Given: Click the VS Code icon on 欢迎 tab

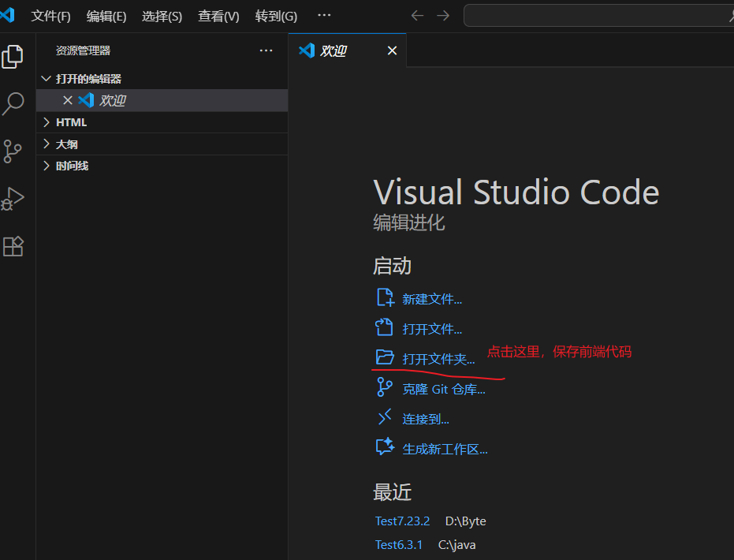Looking at the screenshot, I should click(x=307, y=50).
